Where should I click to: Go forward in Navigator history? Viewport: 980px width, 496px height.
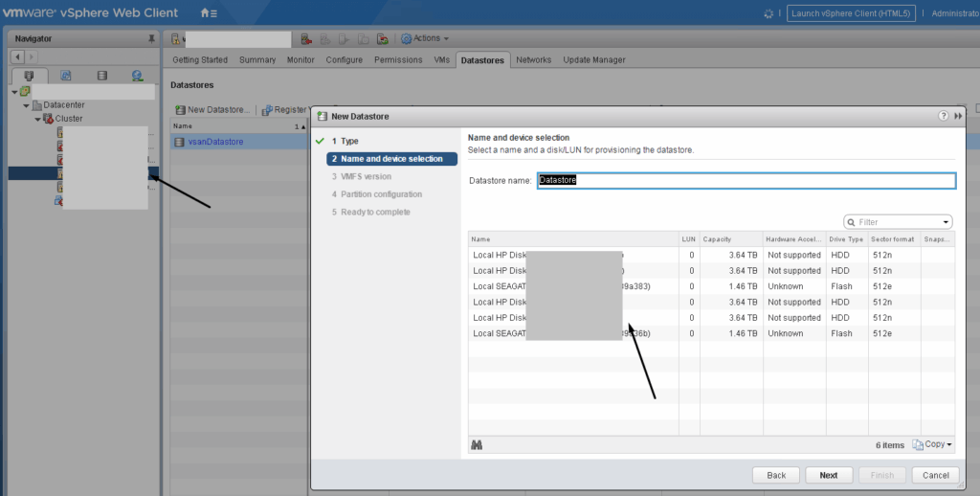pyautogui.click(x=32, y=56)
